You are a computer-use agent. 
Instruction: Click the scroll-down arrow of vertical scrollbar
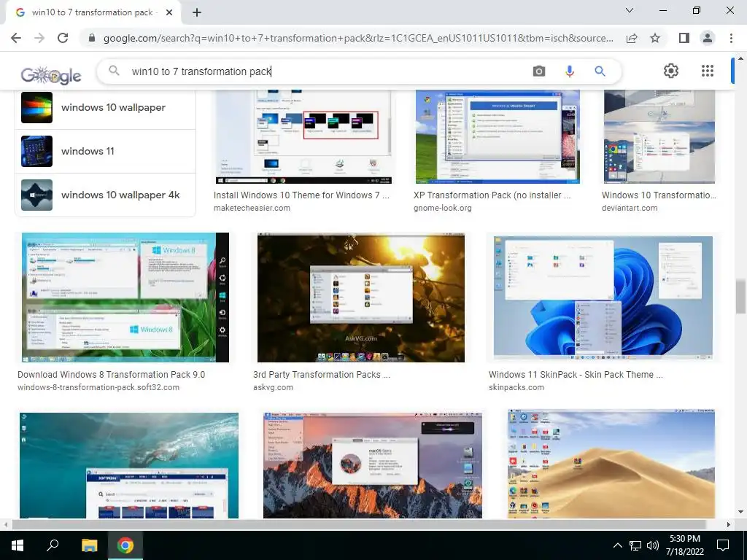click(740, 512)
